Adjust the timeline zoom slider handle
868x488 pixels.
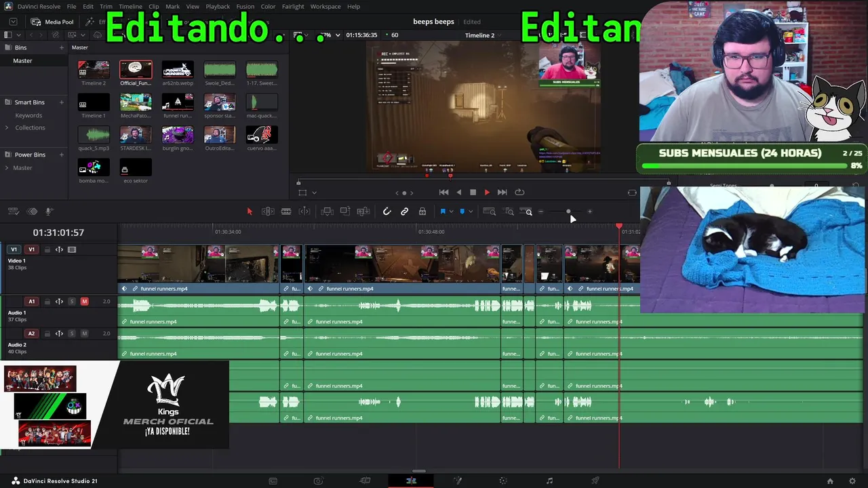point(568,211)
